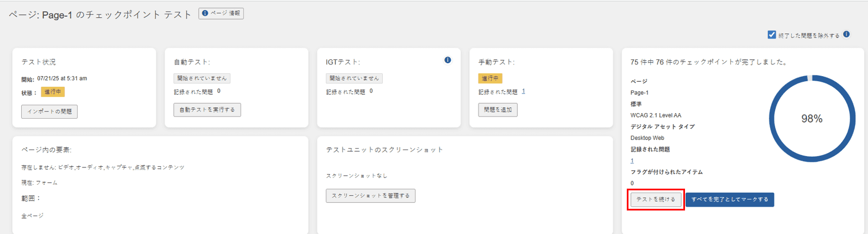Click 開始されていません badge in 自動テスト card
The image size is (868, 234).
click(x=202, y=78)
